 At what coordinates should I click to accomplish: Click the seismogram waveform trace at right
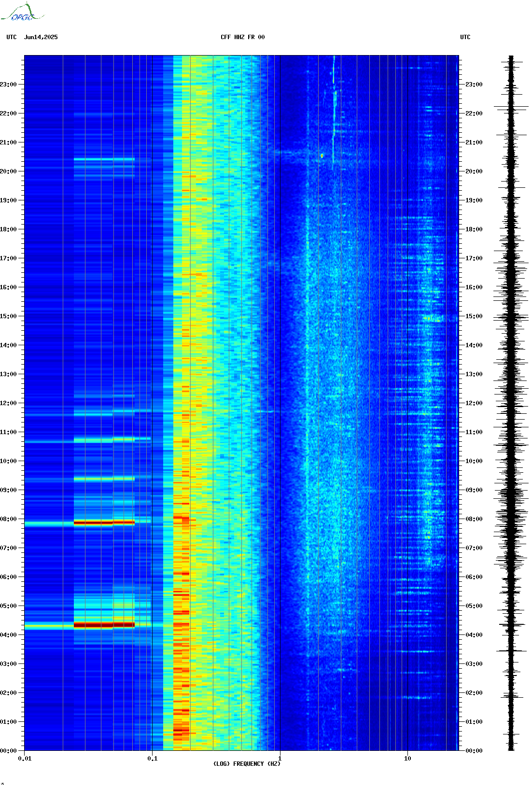[x=511, y=403]
